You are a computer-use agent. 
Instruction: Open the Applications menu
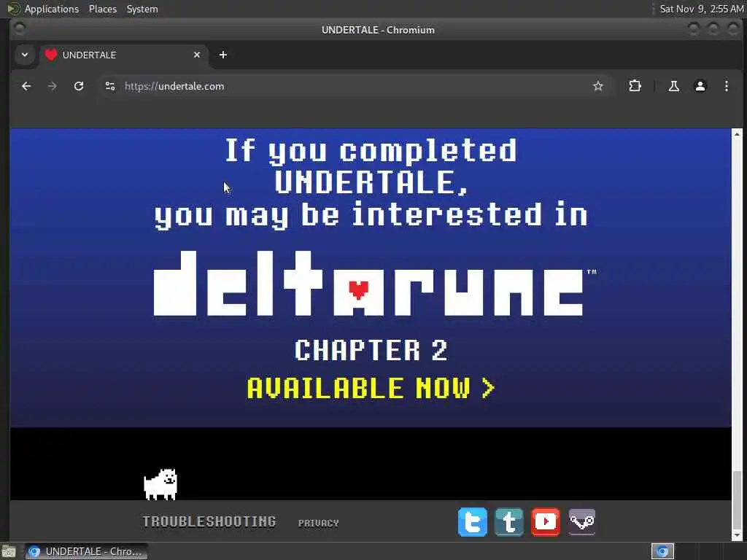pyautogui.click(x=52, y=9)
